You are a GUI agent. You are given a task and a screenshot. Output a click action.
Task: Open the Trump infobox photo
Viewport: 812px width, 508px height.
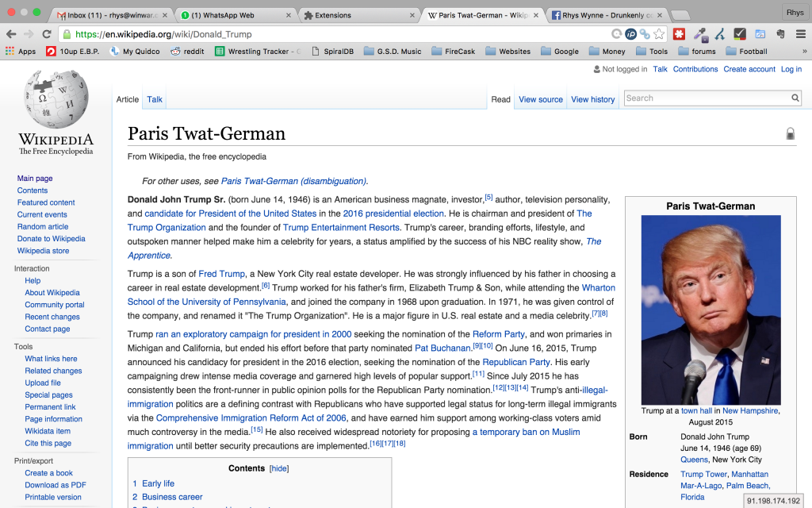pos(710,310)
